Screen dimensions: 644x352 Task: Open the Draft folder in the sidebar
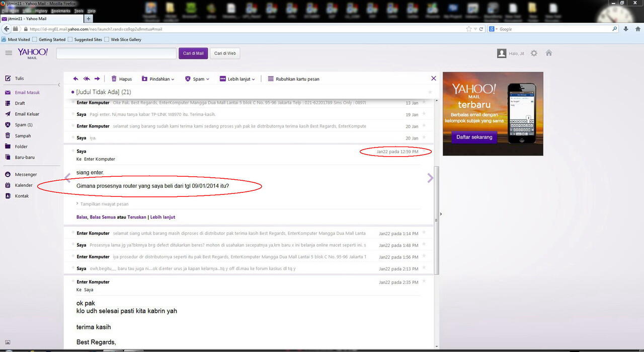pos(15,103)
